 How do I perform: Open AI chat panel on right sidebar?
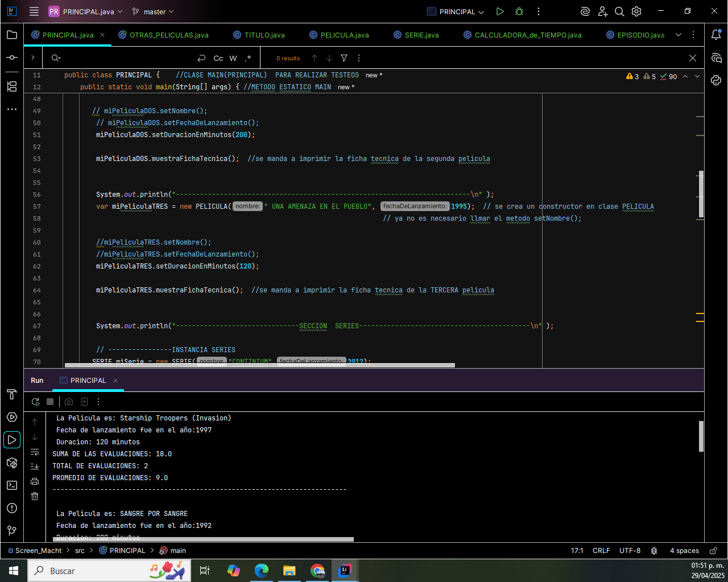717,57
